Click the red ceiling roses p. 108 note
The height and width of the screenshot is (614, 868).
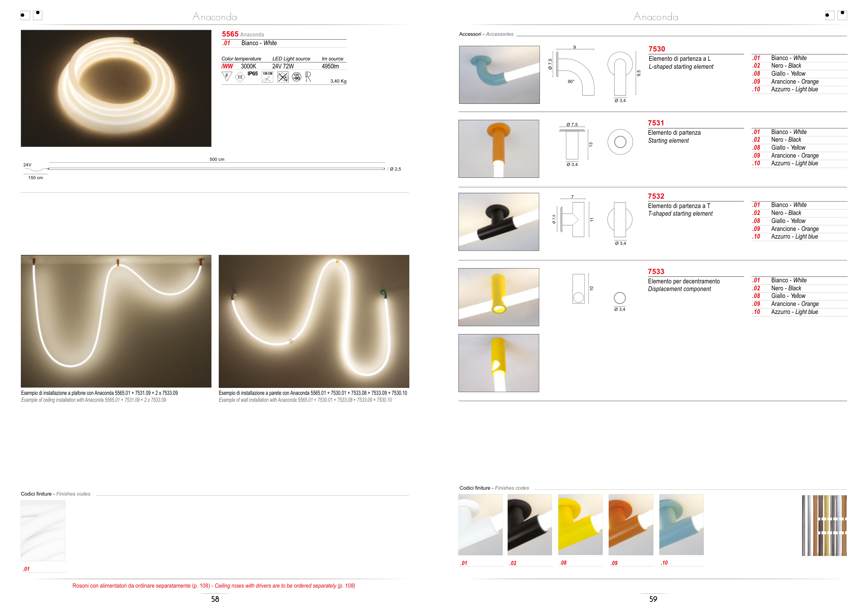pyautogui.click(x=214, y=586)
